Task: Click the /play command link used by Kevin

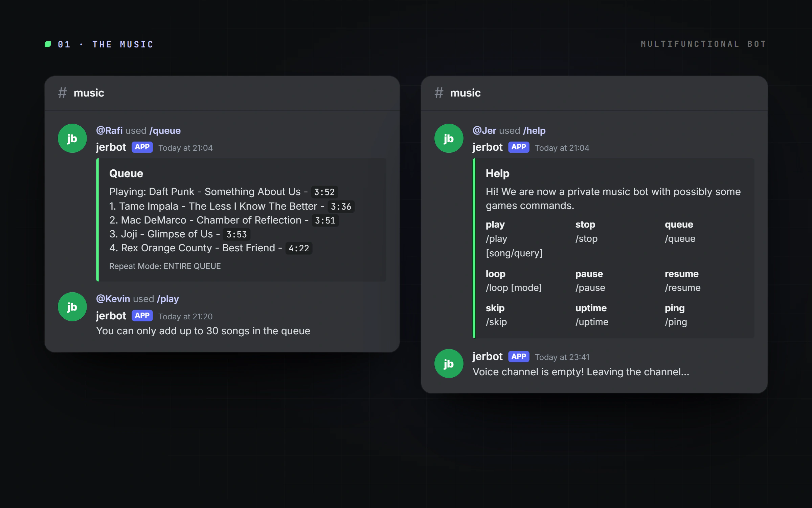Action: tap(168, 299)
